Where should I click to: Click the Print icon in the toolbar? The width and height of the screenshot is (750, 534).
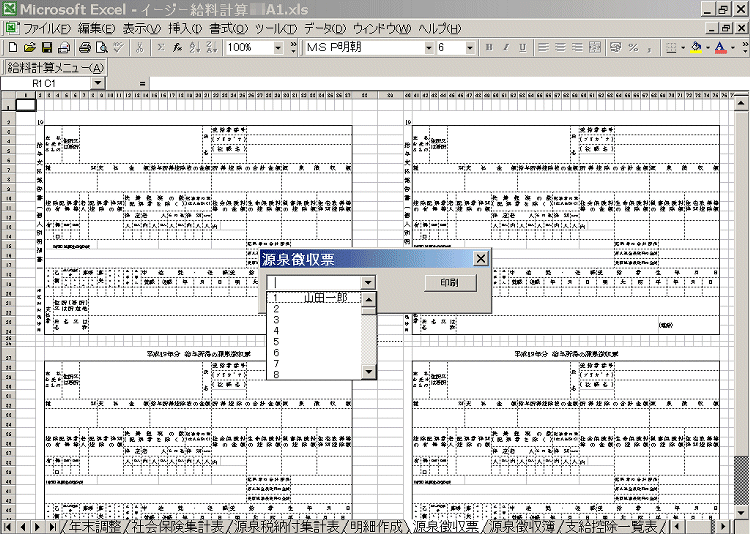point(85,47)
